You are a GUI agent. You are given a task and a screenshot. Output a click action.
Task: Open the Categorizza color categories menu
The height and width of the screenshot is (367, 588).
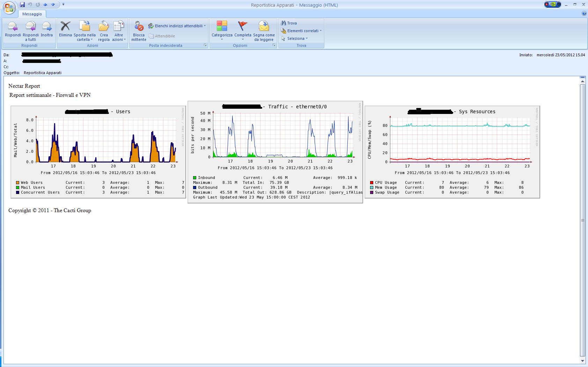222,30
